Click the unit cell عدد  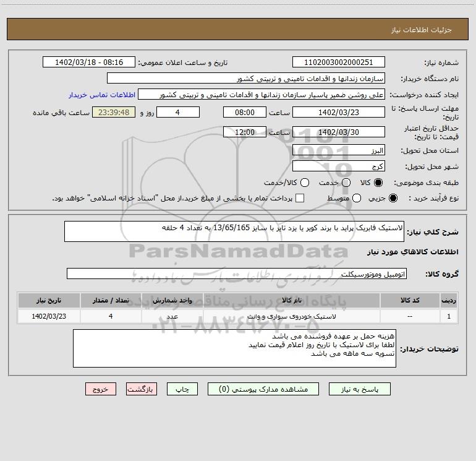point(172,316)
